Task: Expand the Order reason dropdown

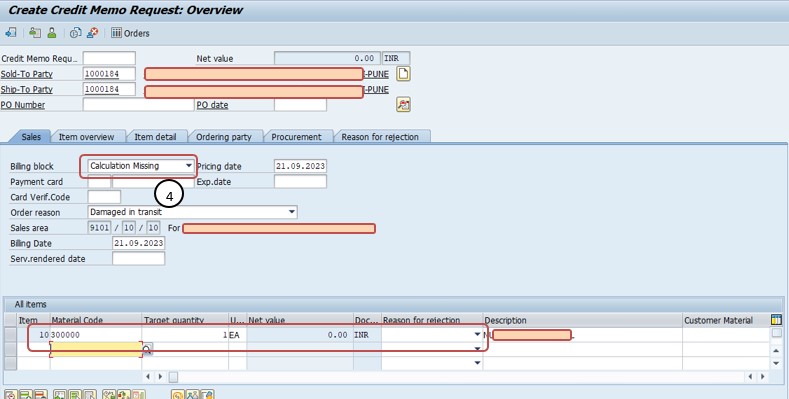Action: coord(291,212)
